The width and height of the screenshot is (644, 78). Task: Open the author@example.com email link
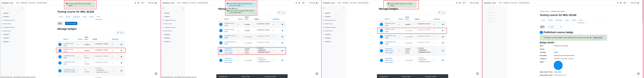560,75
